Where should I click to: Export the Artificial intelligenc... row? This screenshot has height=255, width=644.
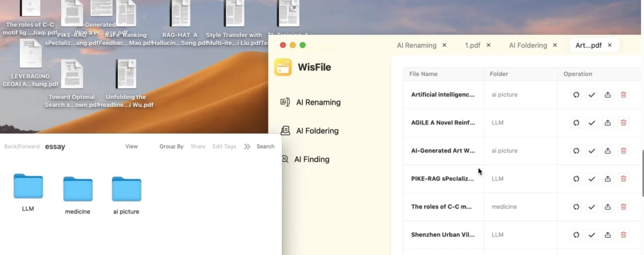608,95
